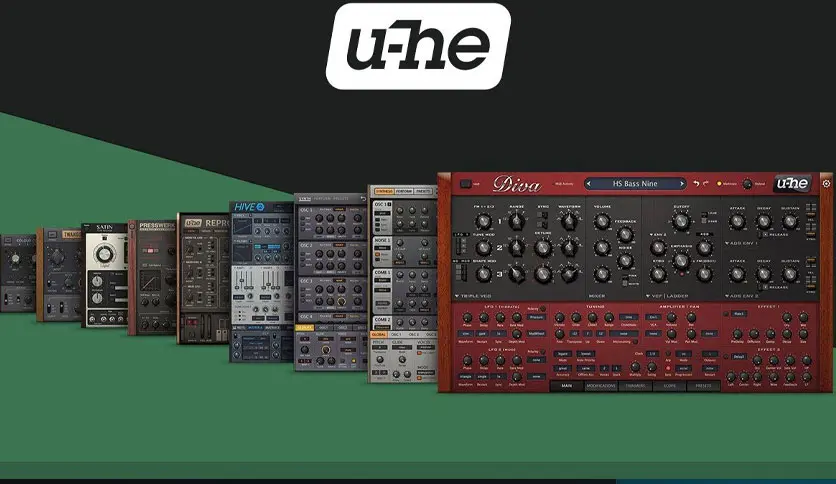Image resolution: width=836 pixels, height=484 pixels.
Task: Switch to Diva Modifications tab
Action: (x=601, y=386)
